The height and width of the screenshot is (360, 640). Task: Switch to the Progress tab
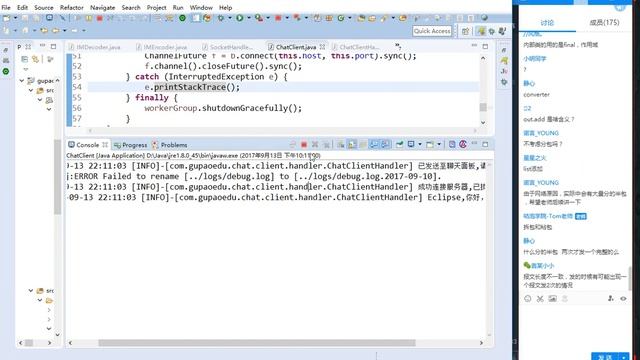pyautogui.click(x=131, y=145)
